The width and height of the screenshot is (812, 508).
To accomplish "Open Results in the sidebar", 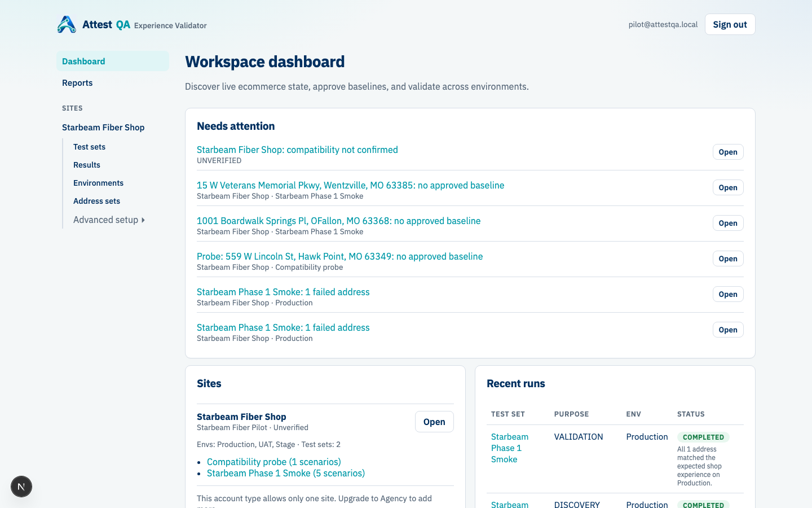I will pos(87,165).
